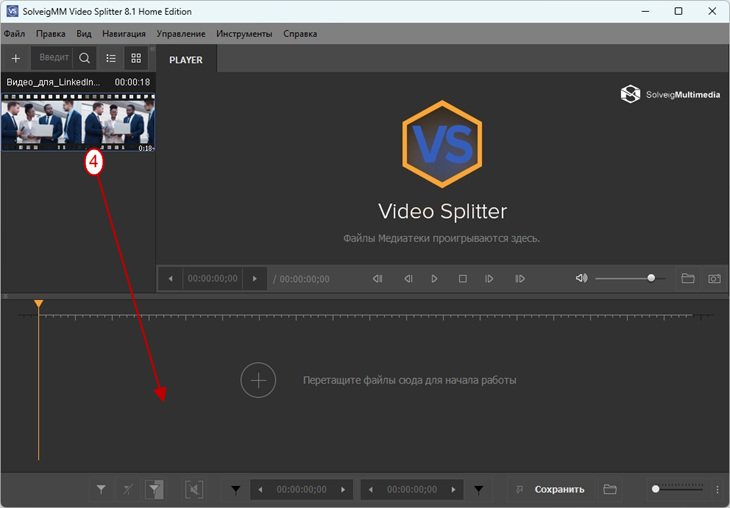Click the SolveigMultimedia logo

[670, 94]
